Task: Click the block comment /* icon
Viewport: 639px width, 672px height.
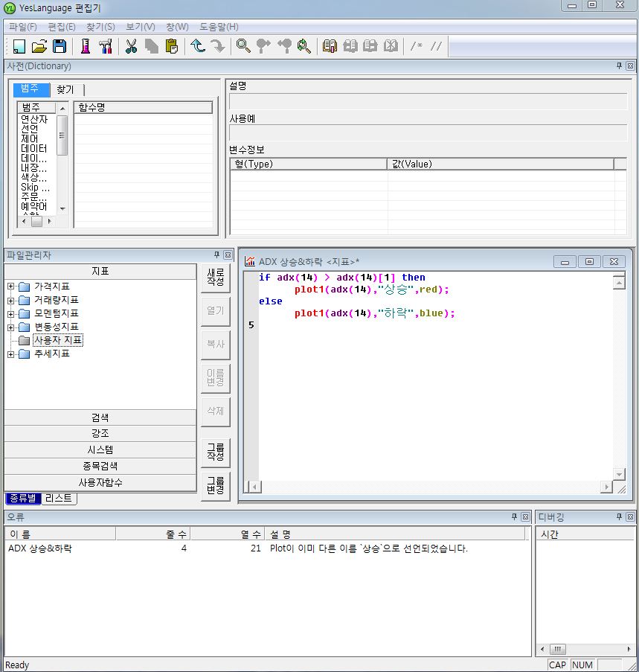Action: click(417, 46)
